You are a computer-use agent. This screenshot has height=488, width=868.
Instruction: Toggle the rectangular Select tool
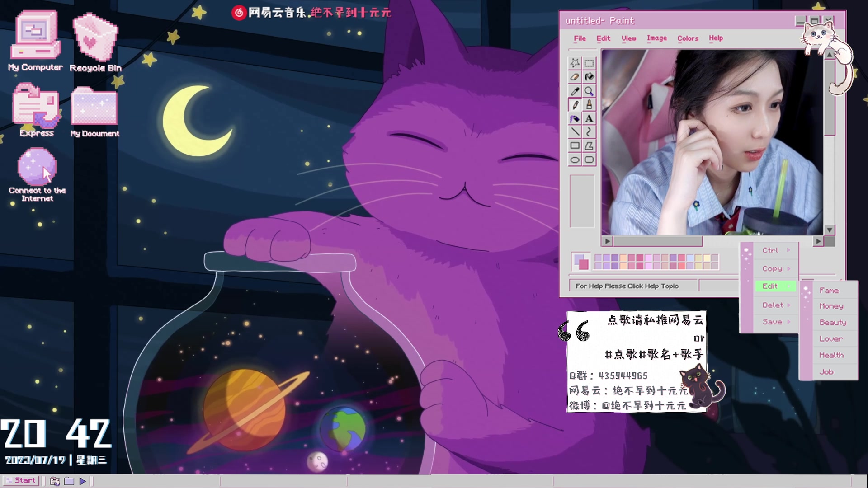589,63
